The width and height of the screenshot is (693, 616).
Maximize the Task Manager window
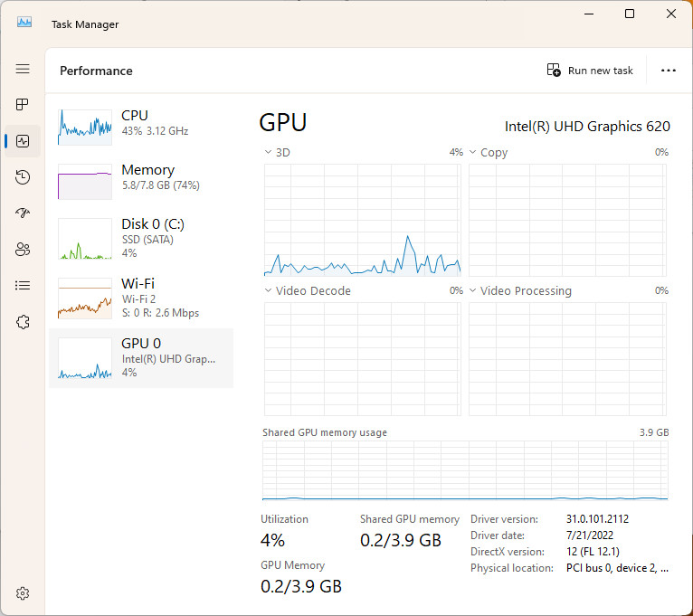point(630,14)
